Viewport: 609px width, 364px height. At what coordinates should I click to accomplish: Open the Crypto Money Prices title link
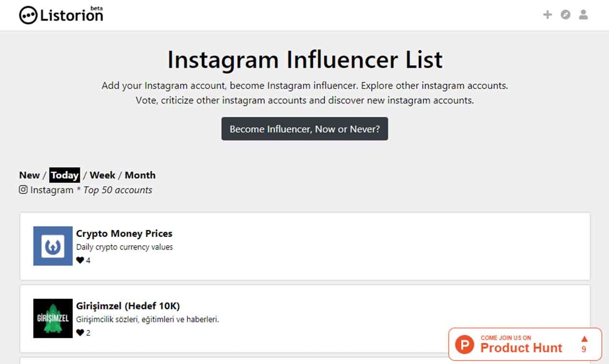[x=124, y=234]
